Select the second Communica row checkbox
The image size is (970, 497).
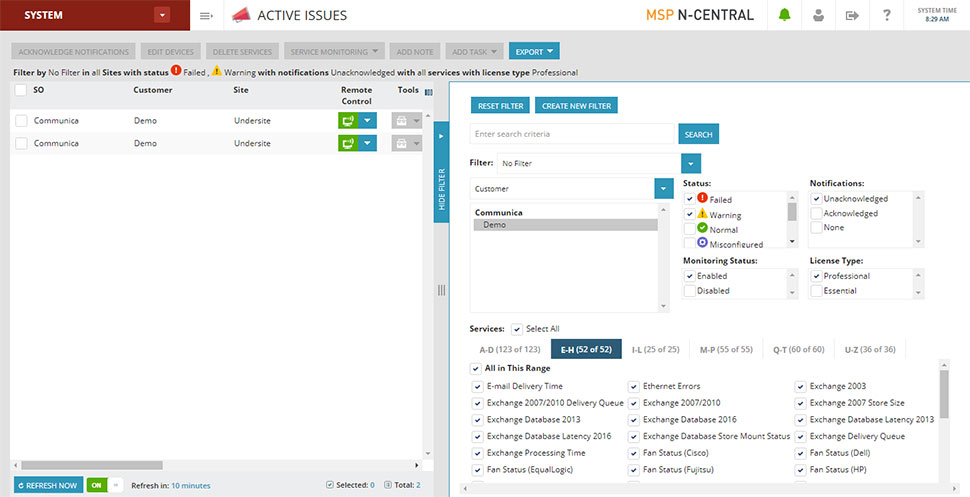click(21, 144)
